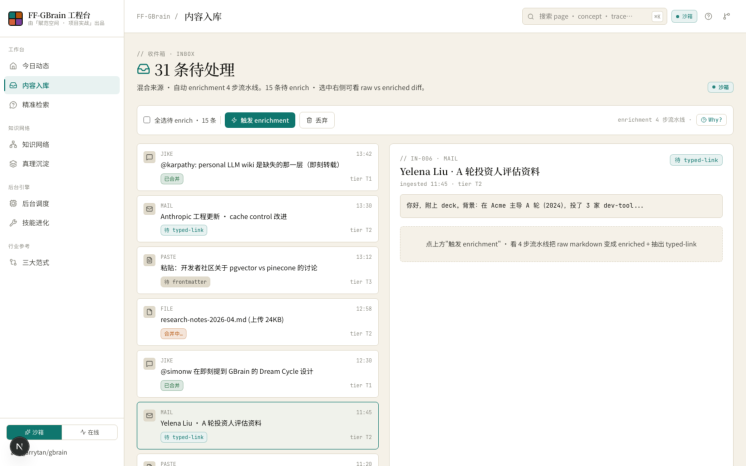This screenshot has width=746, height=466.
Task: Click the 沙箱 tag beside the inbox description
Action: click(x=720, y=87)
